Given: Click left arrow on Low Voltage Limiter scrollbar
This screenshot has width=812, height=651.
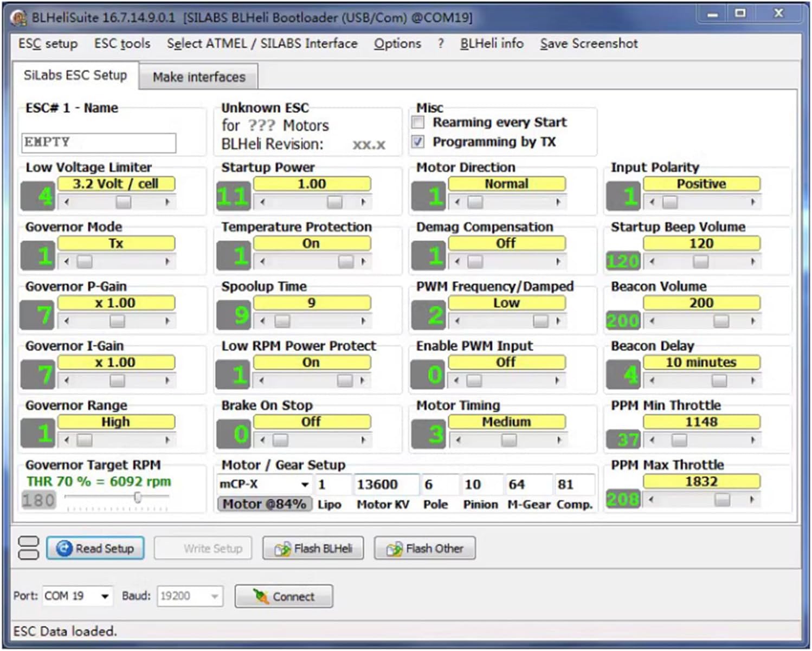Looking at the screenshot, I should (x=67, y=202).
